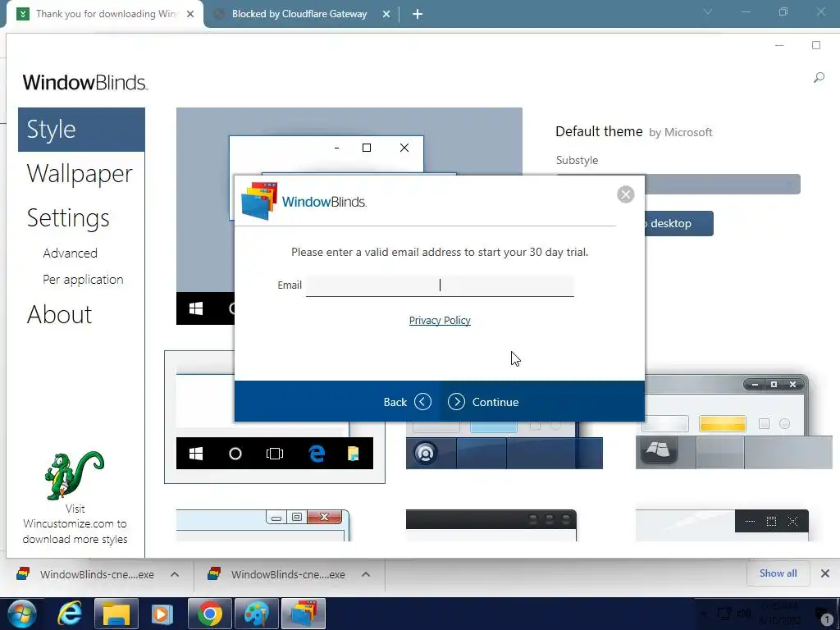840x630 pixels.
Task: Click the apply to desktop button
Action: coord(678,223)
